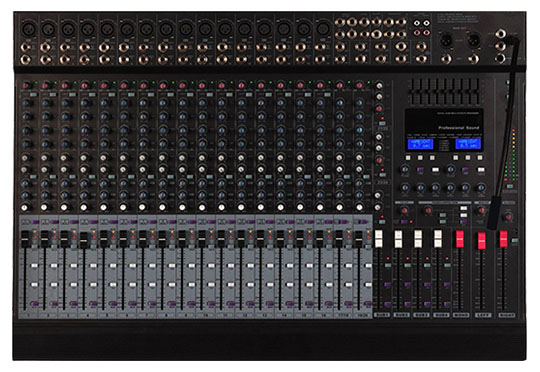Toggle channel 1's bottom purple button
This screenshot has height=372, width=540.
[x=34, y=304]
